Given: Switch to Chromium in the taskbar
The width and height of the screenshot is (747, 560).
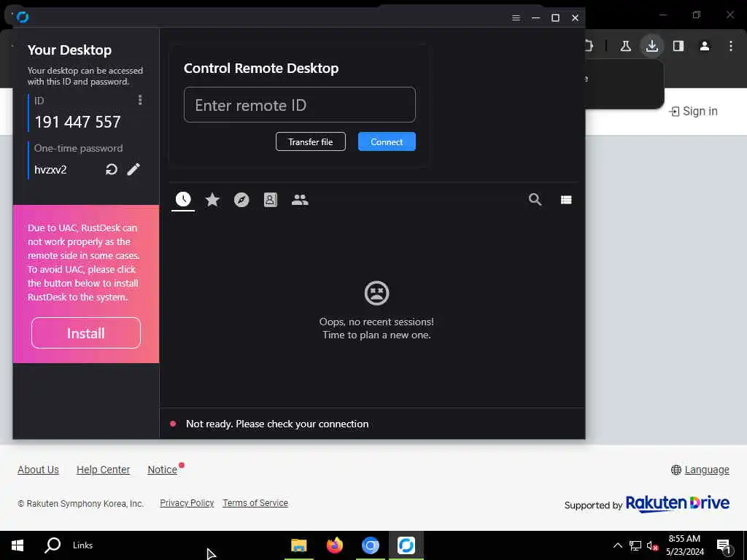Looking at the screenshot, I should 370,545.
